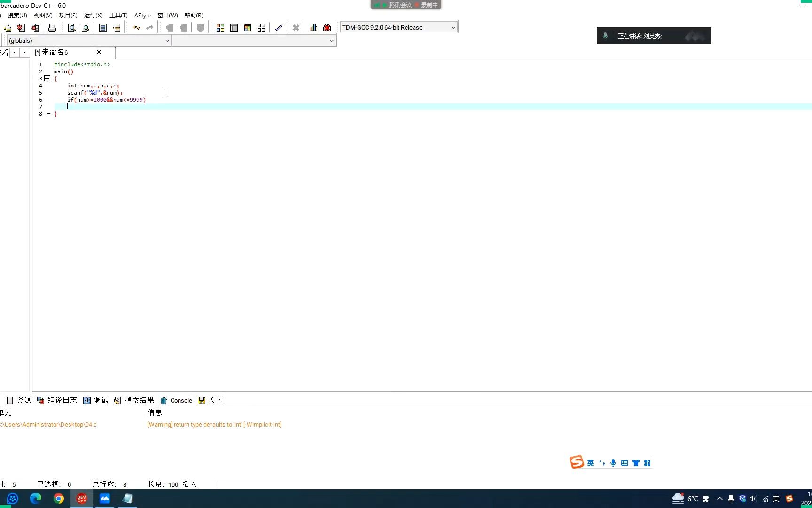Click code line 6 with the if condition
The image size is (812, 508).
click(x=106, y=100)
